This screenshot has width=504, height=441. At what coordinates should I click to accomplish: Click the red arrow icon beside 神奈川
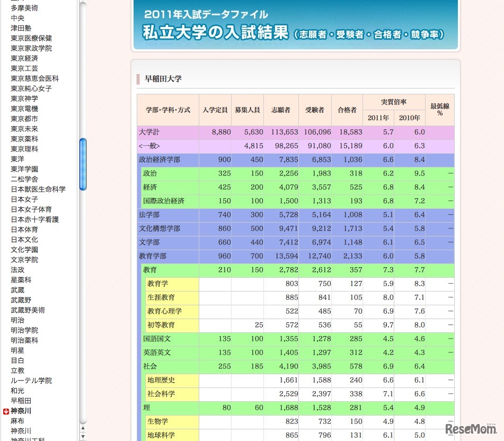click(x=6, y=411)
